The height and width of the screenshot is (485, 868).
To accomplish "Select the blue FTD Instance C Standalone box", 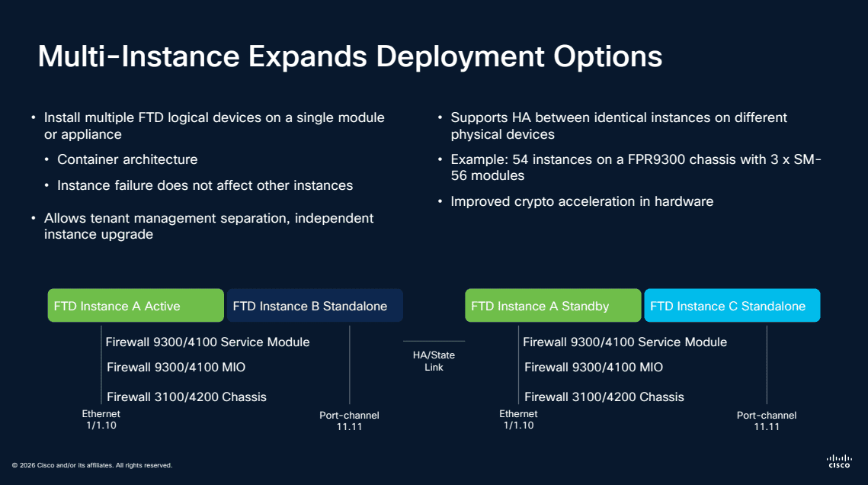I will click(732, 305).
